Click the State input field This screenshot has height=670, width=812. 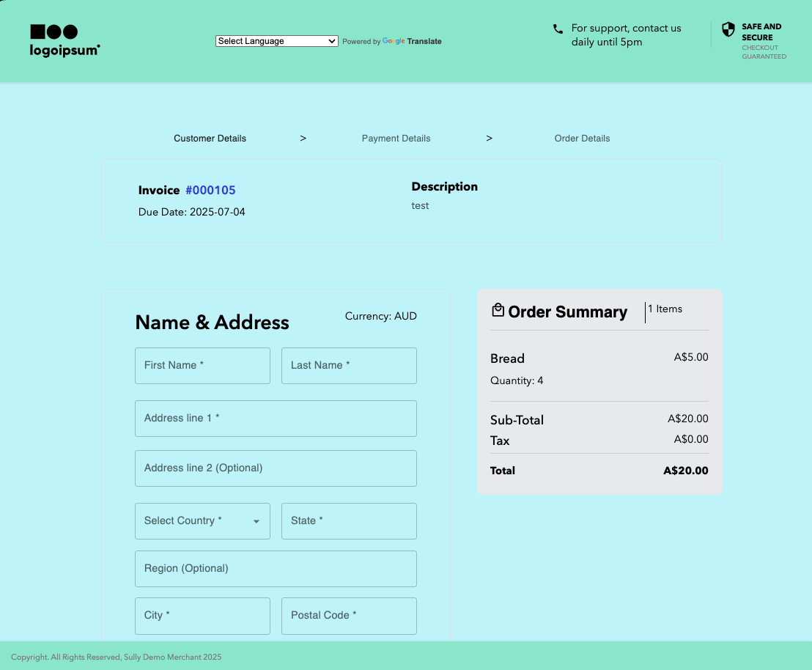349,521
